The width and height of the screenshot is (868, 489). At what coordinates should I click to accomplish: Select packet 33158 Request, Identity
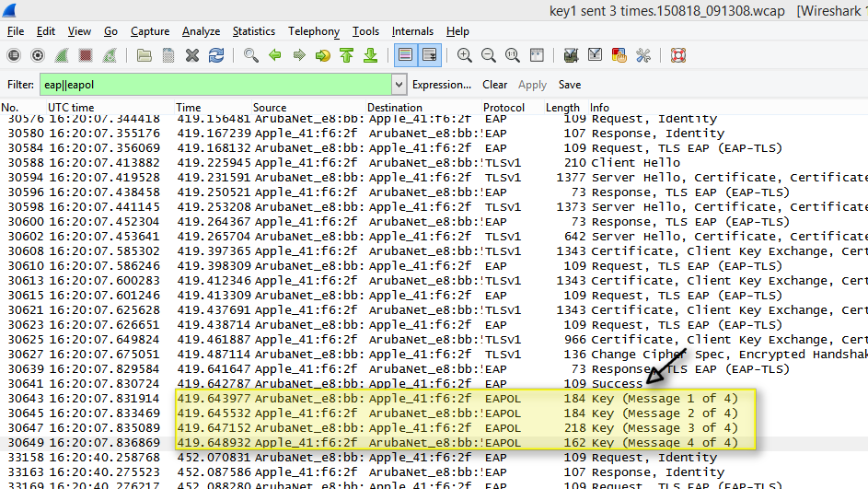pos(434,458)
